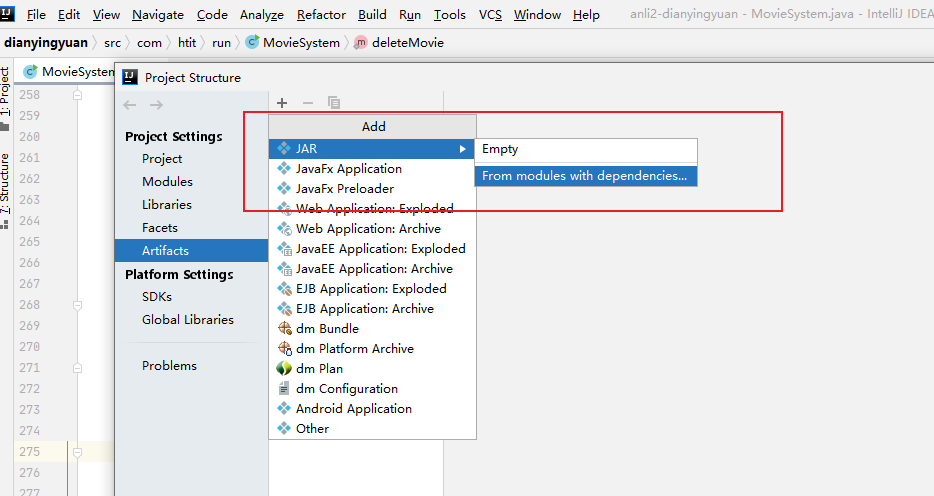Select Libraries in Project Settings
Viewport: 934px width, 496px height.
point(167,205)
